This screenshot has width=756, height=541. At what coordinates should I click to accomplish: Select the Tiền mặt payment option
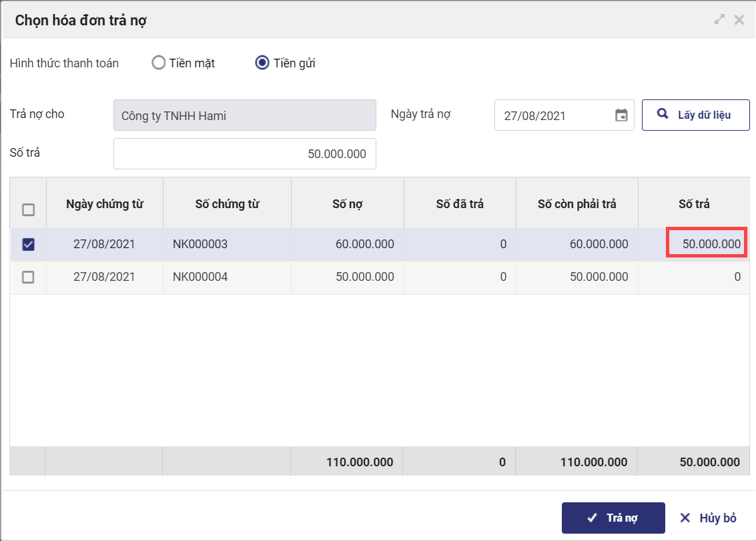click(x=158, y=63)
